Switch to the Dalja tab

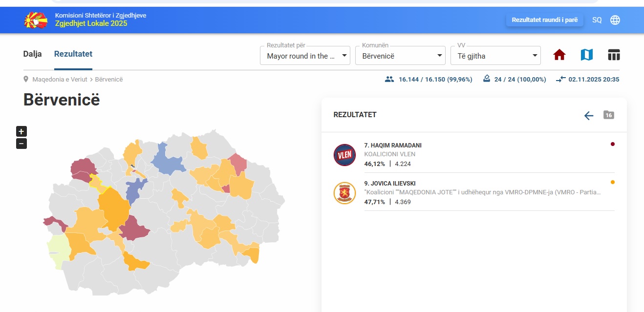click(x=32, y=54)
